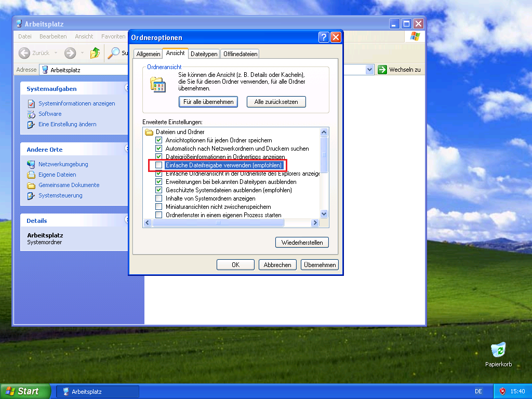Click the Abbrechen button
This screenshot has height=399, width=532.
coord(277,265)
